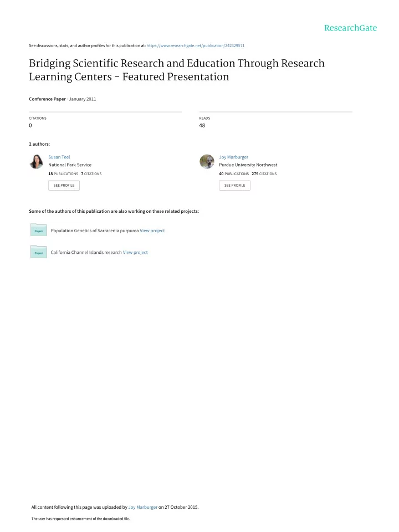Click the National Park Service affiliation
Image resolution: width=399 pixels, height=532 pixels.
coord(70,165)
